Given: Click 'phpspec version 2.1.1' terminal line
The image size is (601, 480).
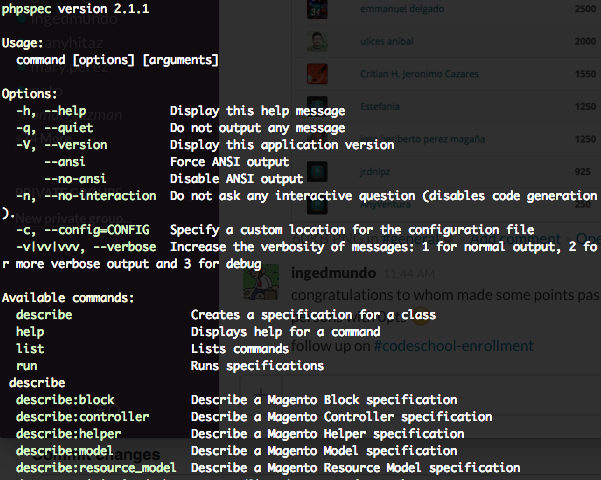Looking at the screenshot, I should (75, 9).
